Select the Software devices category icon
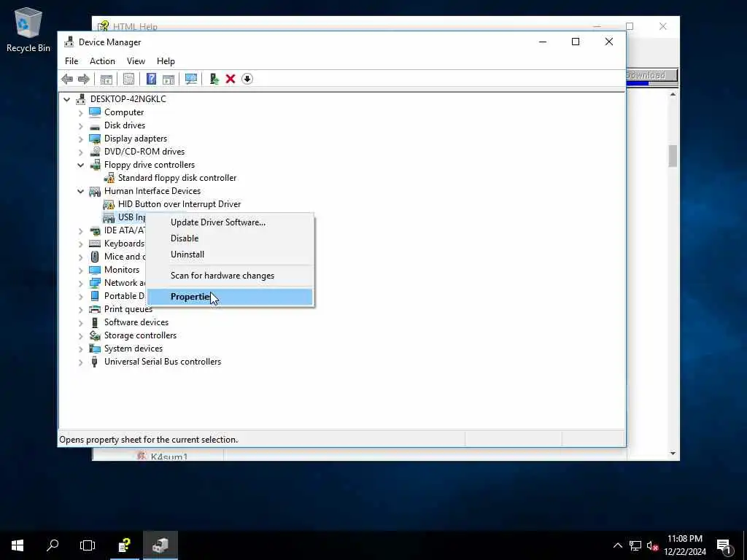 [x=95, y=322]
